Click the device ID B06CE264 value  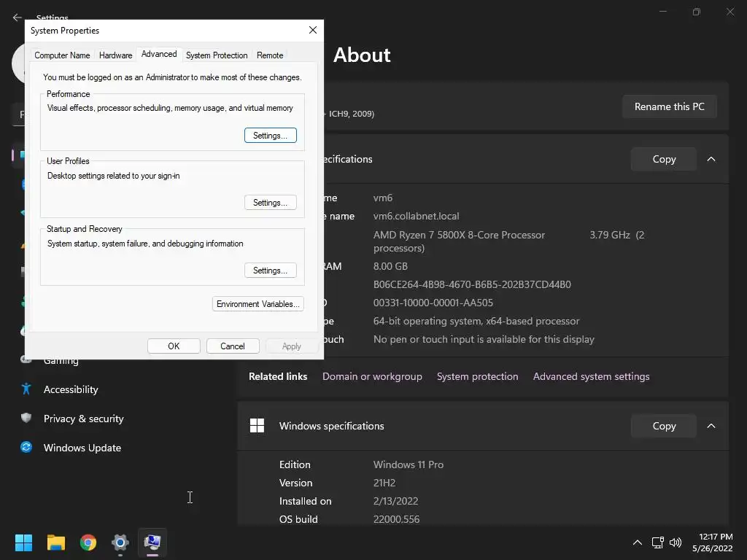point(472,284)
